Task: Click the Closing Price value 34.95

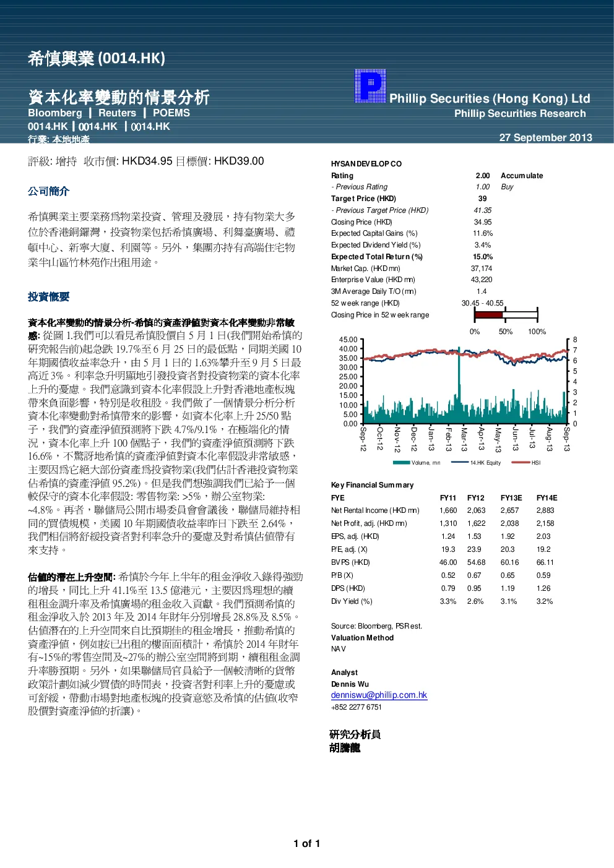Action: (483, 222)
